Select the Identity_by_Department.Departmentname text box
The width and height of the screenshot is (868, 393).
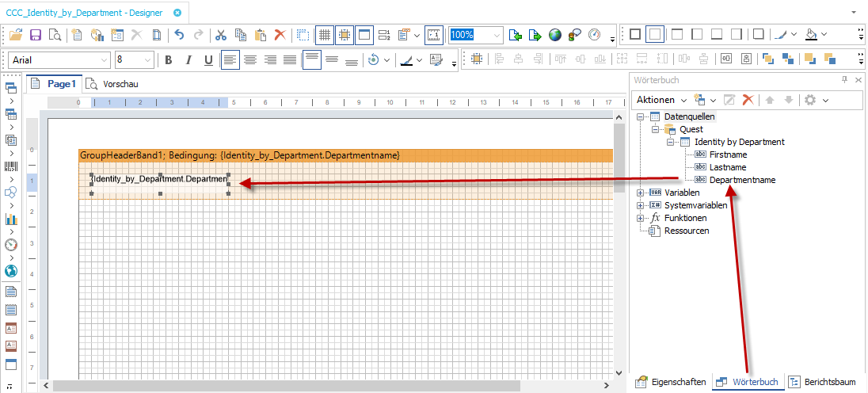161,185
